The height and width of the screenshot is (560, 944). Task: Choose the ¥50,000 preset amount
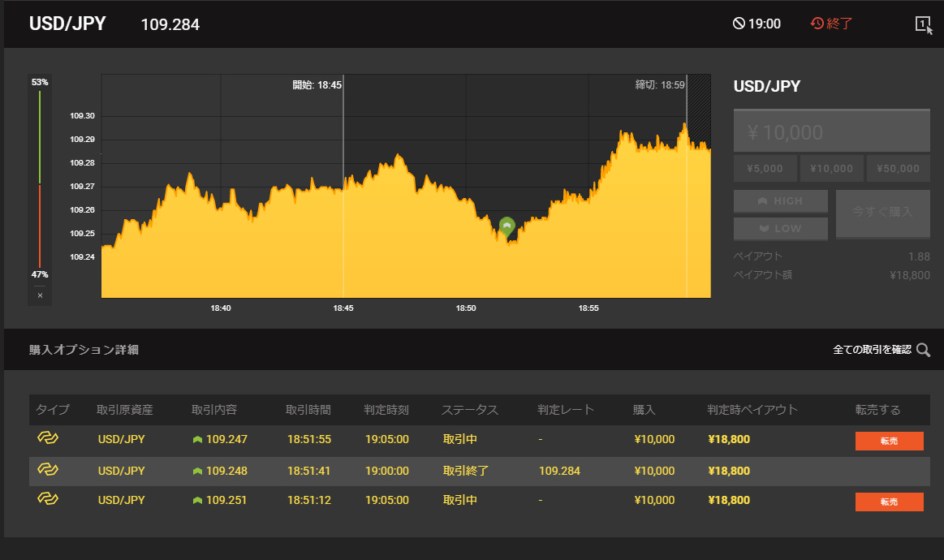tap(898, 169)
